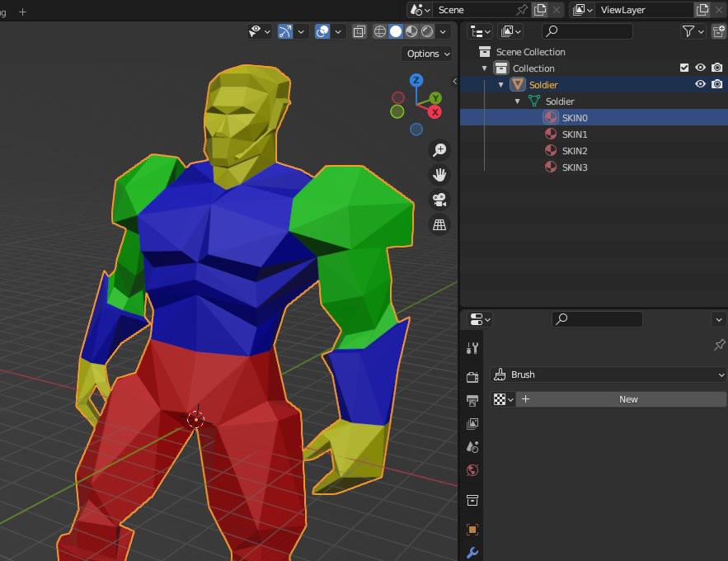728x561 pixels.
Task: Switch to rendered viewport shading
Action: tap(426, 31)
